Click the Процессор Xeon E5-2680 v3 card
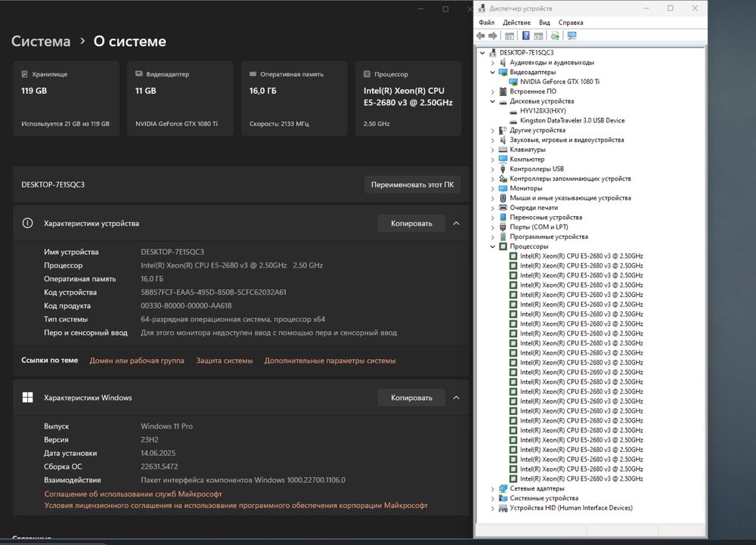Viewport: 756px width, 545px height. pyautogui.click(x=408, y=98)
